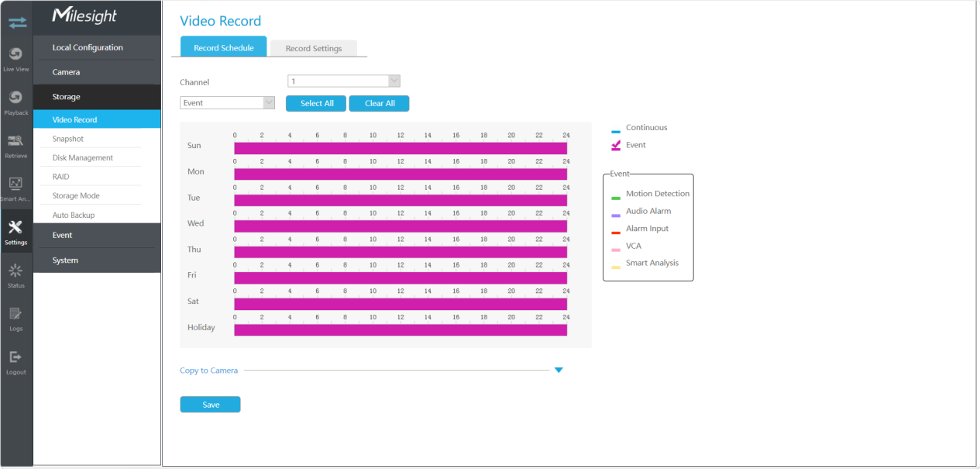
Task: Click the Sun schedule timeline bar
Action: click(x=401, y=148)
